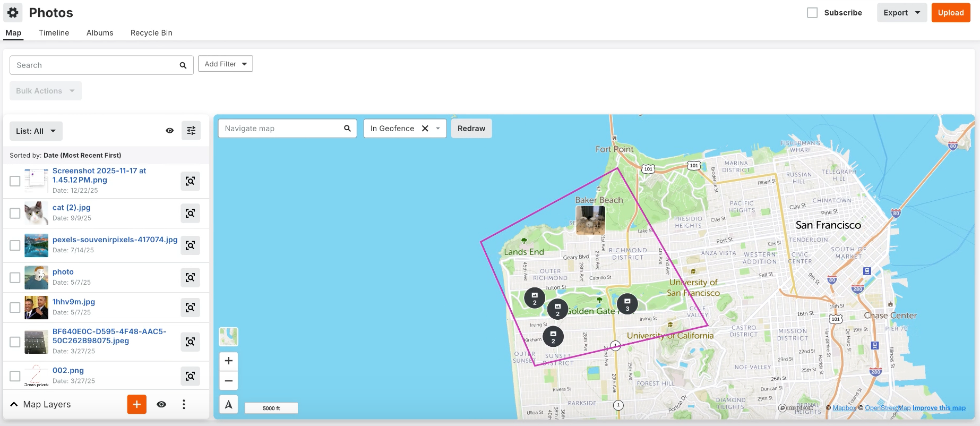
Task: Zoom in on the map
Action: (229, 361)
